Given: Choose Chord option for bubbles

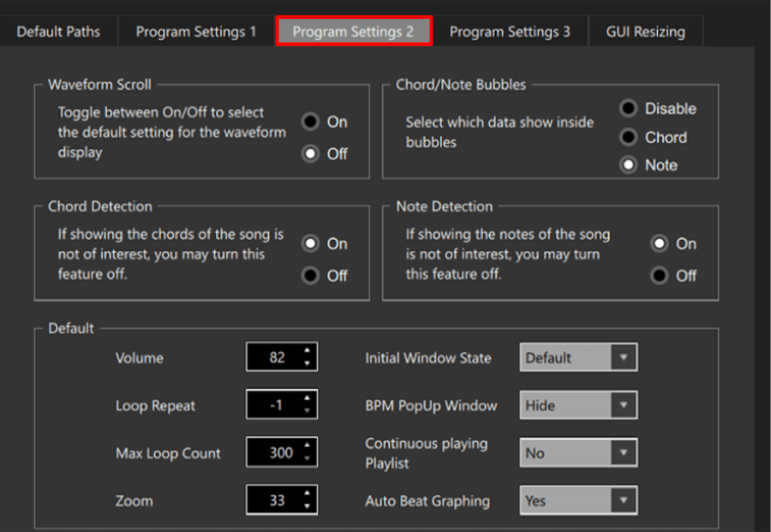Looking at the screenshot, I should [630, 137].
